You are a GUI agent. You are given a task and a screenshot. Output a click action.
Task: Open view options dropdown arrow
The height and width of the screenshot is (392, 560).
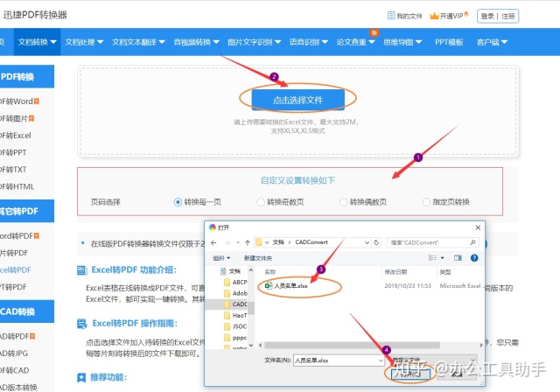pyautogui.click(x=442, y=258)
